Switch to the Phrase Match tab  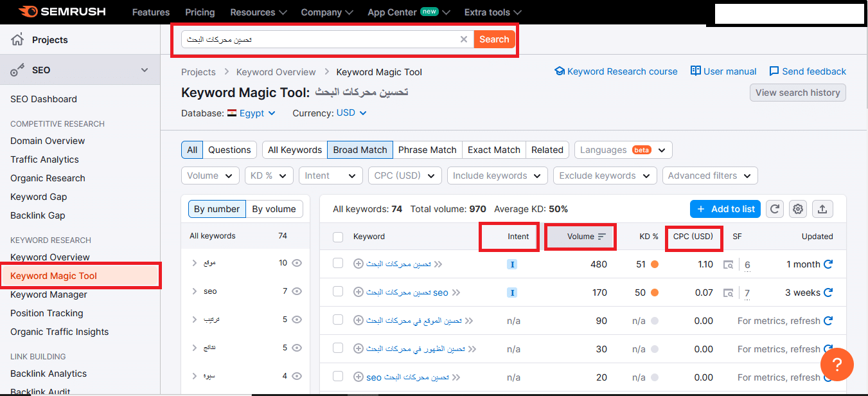click(427, 150)
